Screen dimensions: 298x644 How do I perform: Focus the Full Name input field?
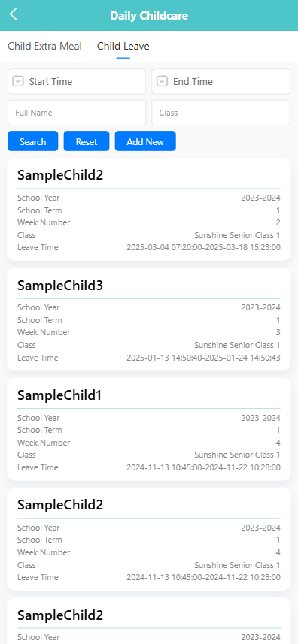tap(77, 113)
